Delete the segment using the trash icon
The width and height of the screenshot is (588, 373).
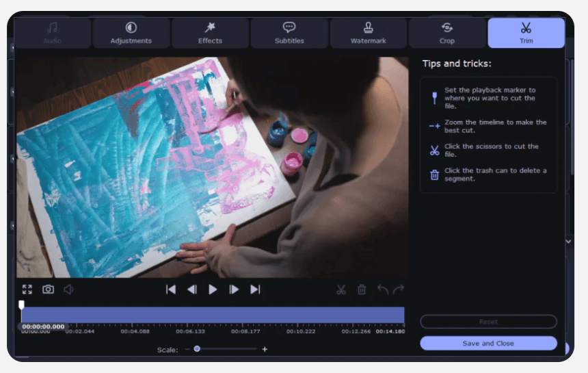pyautogui.click(x=362, y=290)
